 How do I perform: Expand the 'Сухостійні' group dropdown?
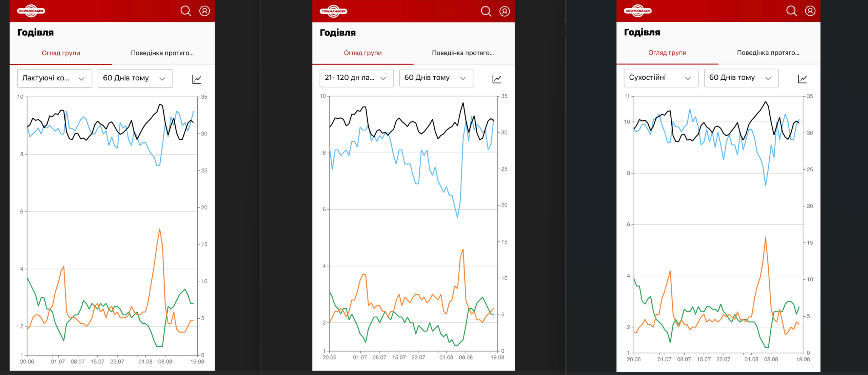pos(661,78)
